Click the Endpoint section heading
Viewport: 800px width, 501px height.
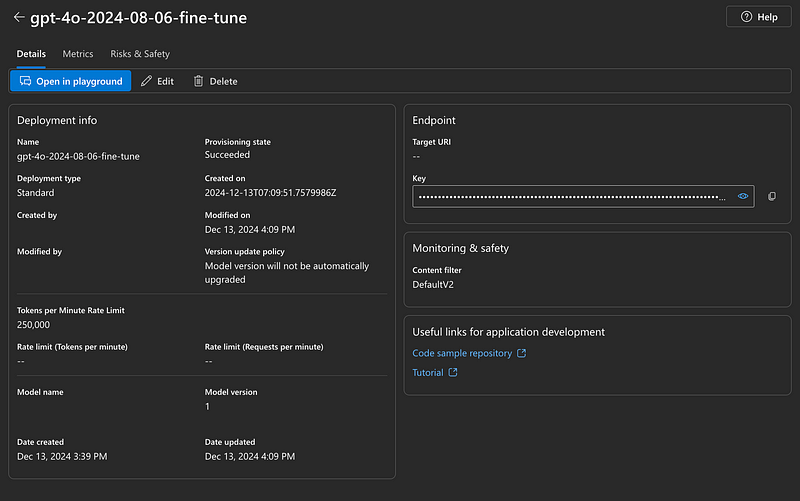pos(434,120)
